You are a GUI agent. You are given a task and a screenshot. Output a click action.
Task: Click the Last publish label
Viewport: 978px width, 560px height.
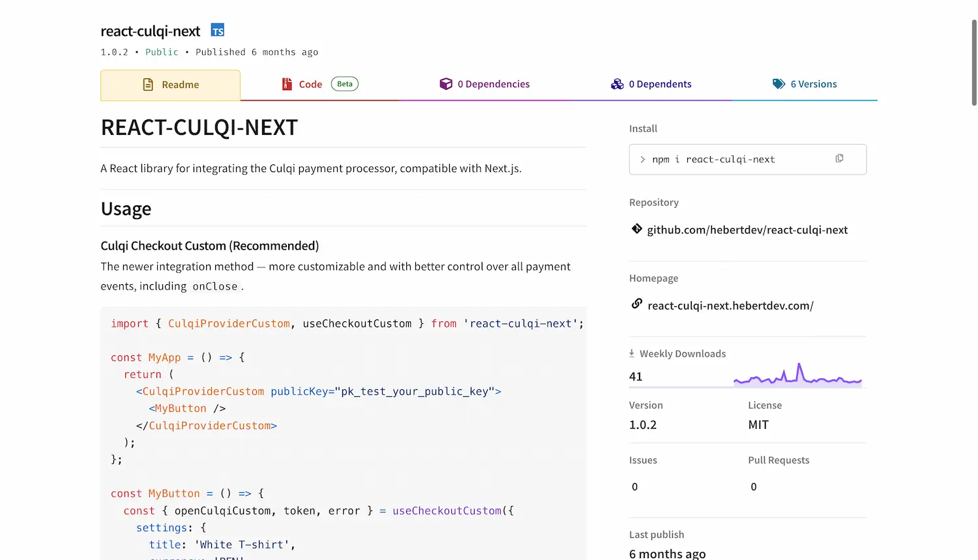(657, 535)
